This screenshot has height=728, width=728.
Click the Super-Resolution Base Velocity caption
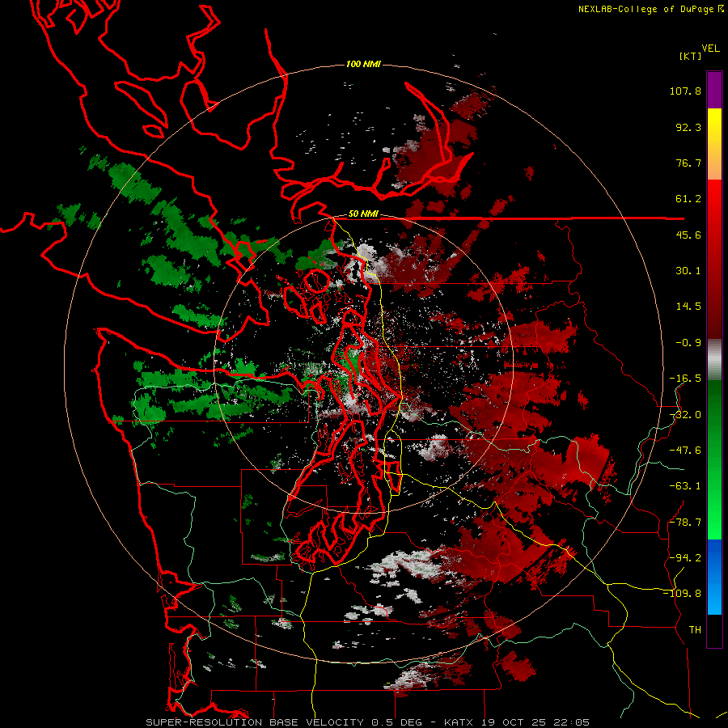255,722
